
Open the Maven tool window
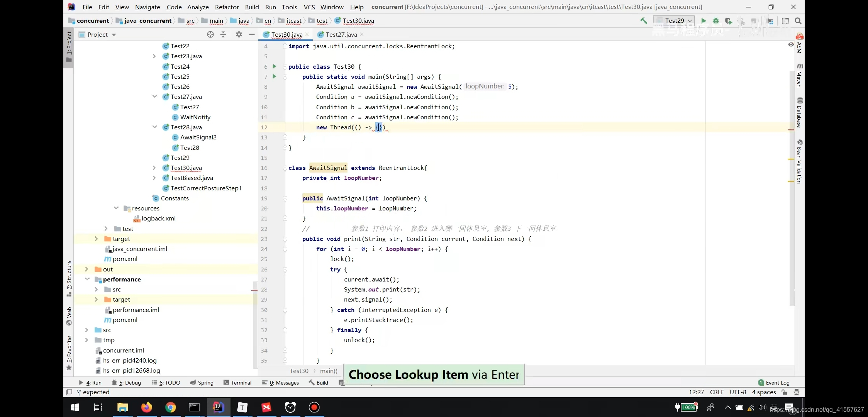coord(800,76)
